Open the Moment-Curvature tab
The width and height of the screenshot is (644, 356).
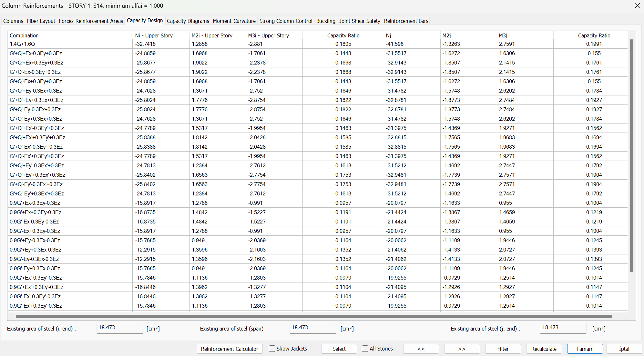point(234,21)
